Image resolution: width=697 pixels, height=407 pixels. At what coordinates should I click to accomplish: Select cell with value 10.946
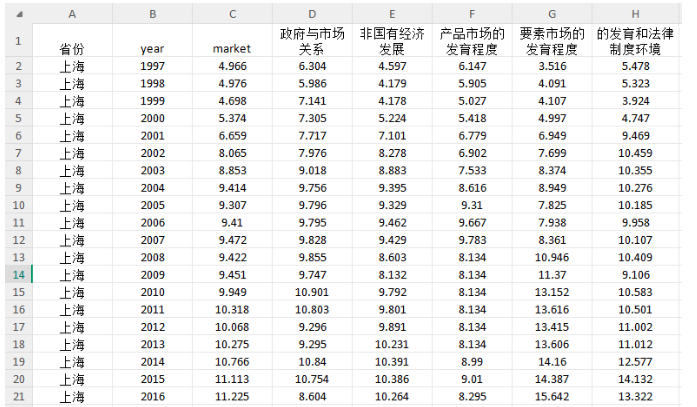pos(552,257)
